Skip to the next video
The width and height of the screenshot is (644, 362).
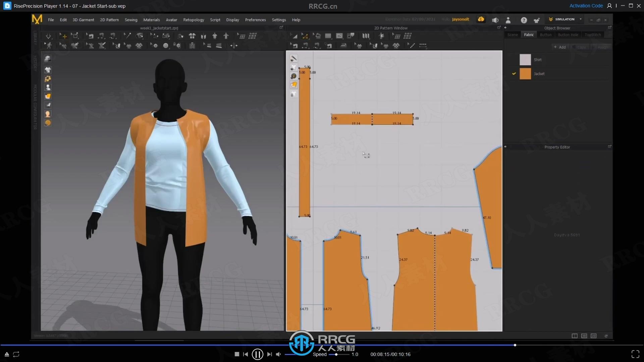point(269,354)
